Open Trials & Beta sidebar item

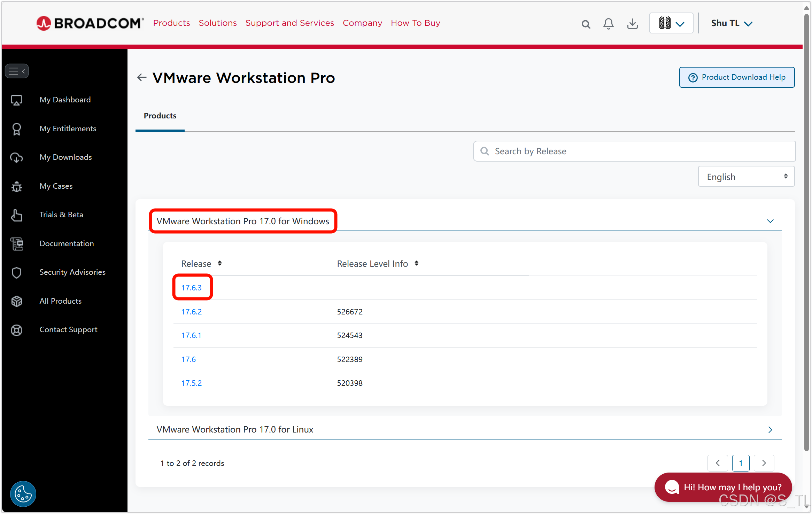point(61,215)
